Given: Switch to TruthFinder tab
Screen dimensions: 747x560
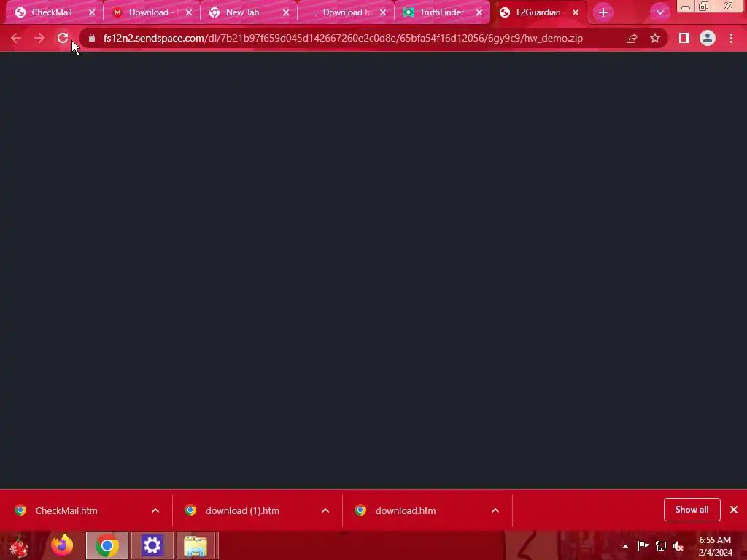Looking at the screenshot, I should (x=441, y=12).
